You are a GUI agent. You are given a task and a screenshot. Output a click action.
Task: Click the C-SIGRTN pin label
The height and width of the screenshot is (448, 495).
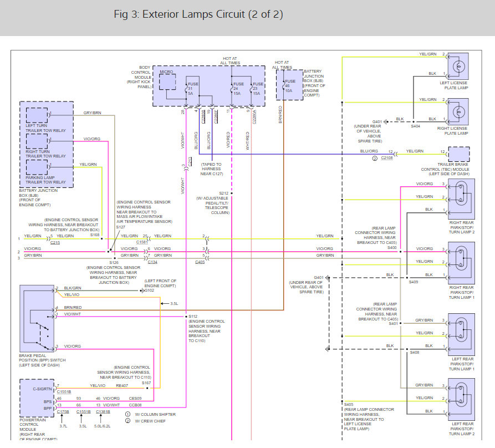tap(42, 389)
